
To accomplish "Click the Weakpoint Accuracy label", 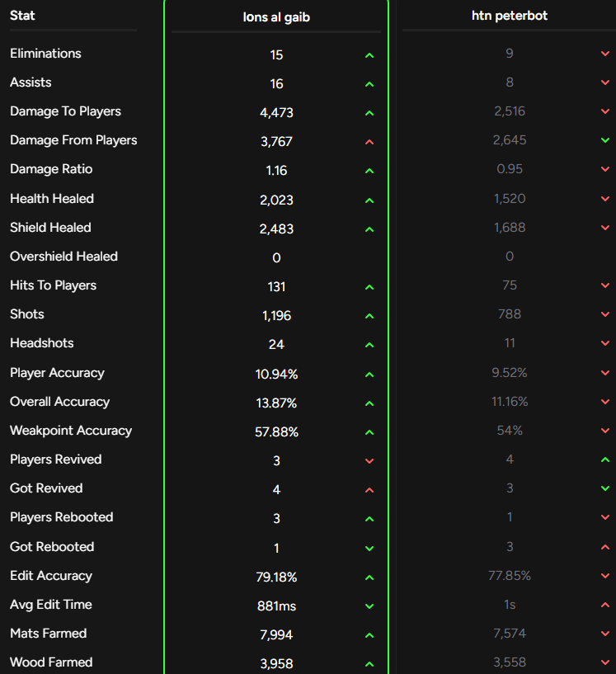I will [x=71, y=431].
